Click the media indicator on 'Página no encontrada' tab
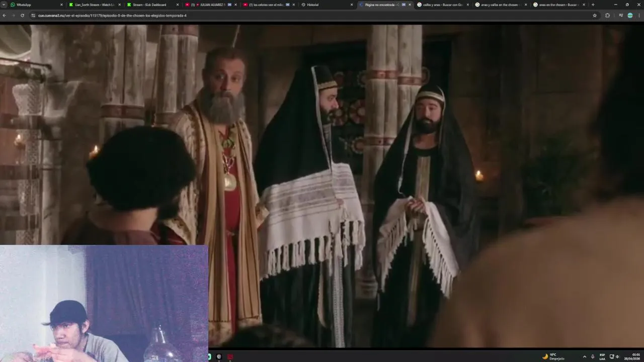644x362 pixels. 404,5
